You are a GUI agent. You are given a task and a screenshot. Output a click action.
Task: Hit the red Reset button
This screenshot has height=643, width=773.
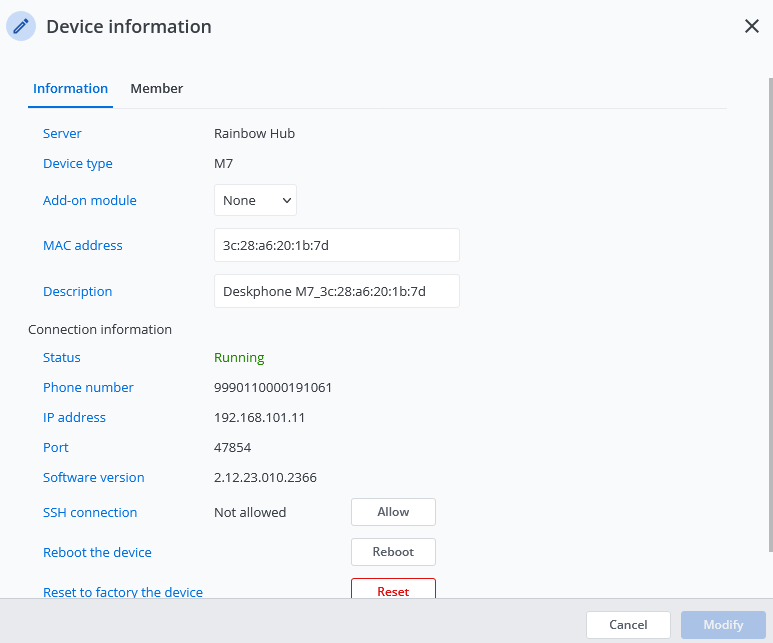393,590
